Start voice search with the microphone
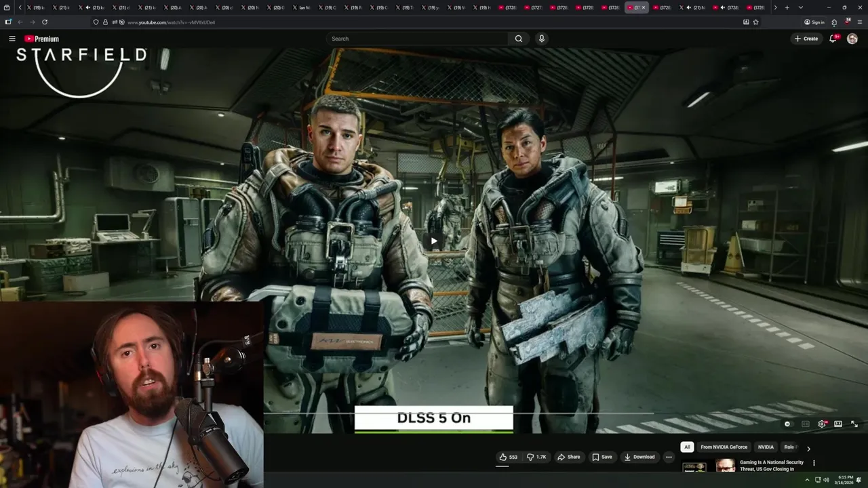The height and width of the screenshot is (488, 868). 541,39
